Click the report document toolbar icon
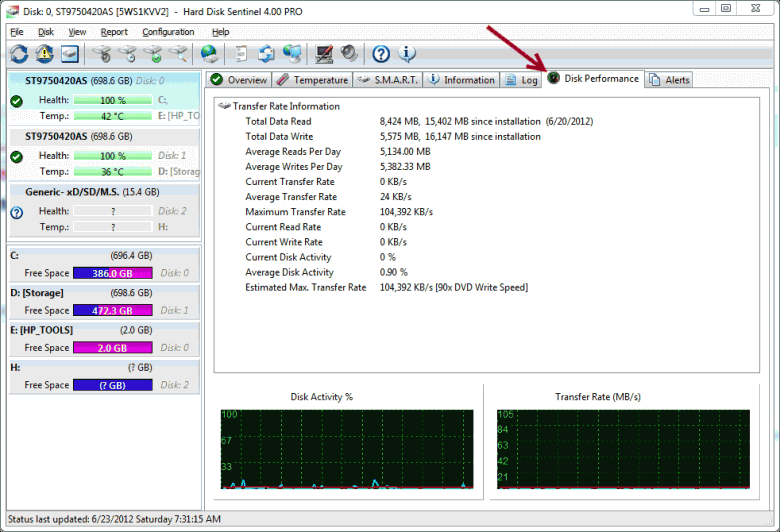This screenshot has height=532, width=780. click(241, 54)
